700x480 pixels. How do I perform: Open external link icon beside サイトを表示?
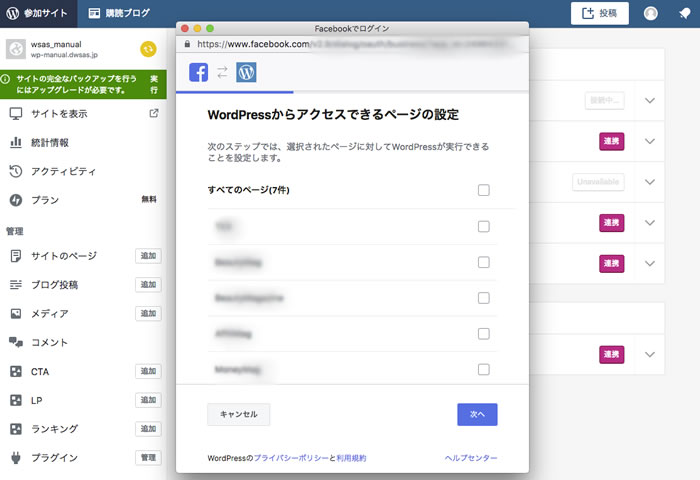tap(153, 113)
